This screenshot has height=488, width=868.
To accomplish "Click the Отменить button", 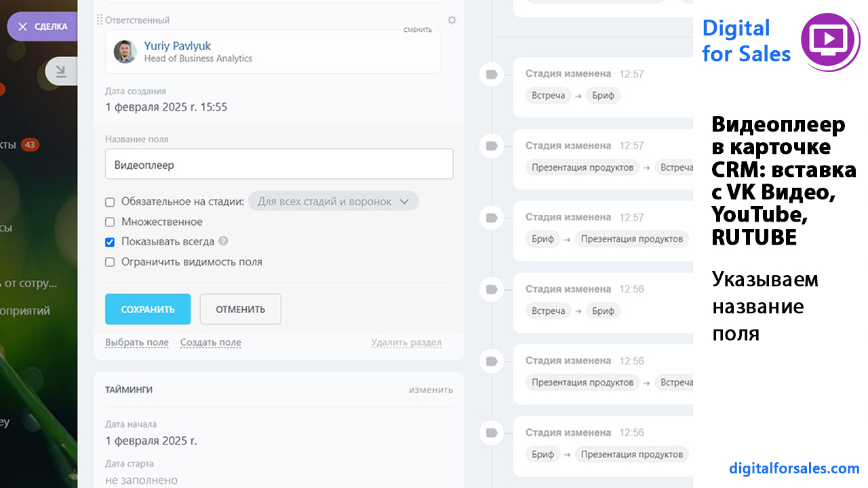I will point(241,309).
